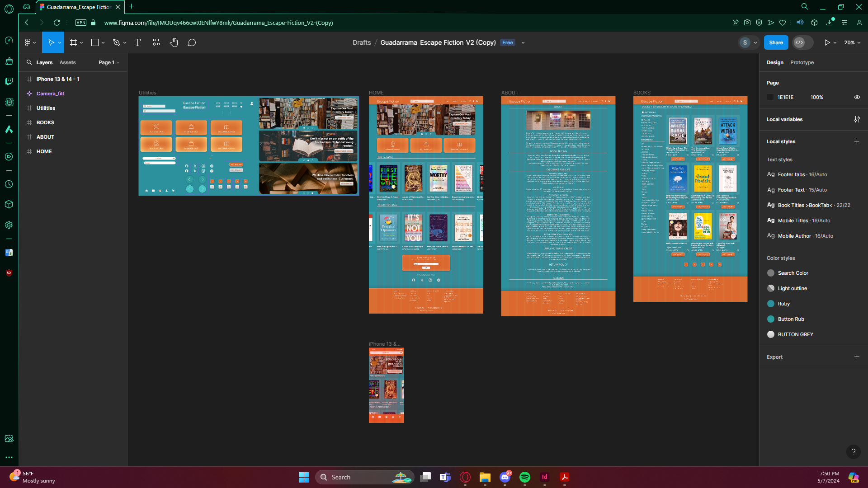
Task: Switch to the Design tab
Action: click(775, 62)
